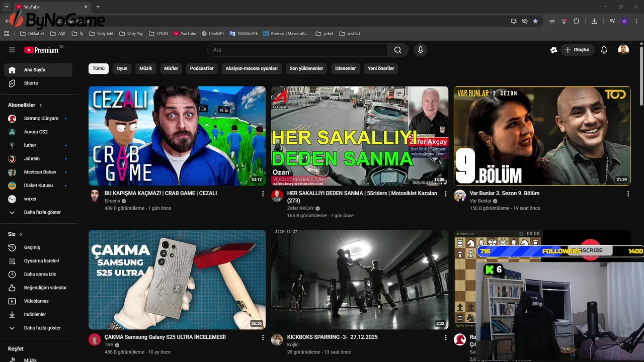Select the Aksiyon-macera oyunları chip
Viewport: 644px width, 362px height.
point(252,68)
